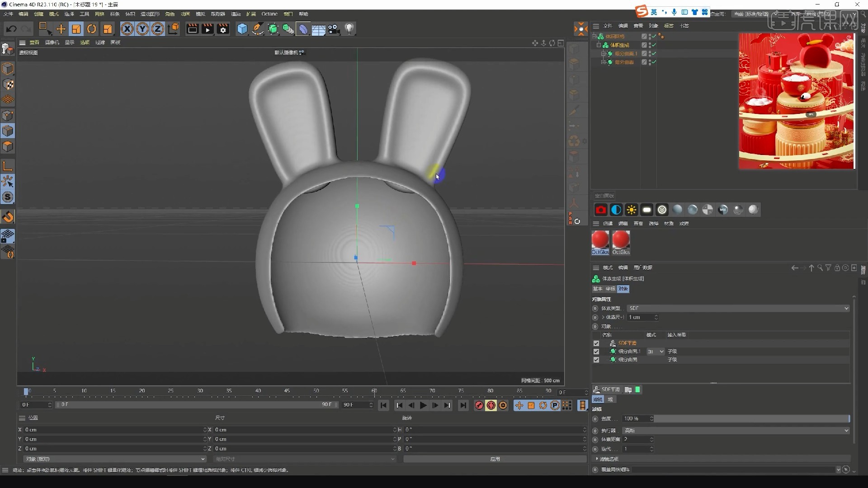Play the animation forward
Image resolution: width=868 pixels, height=488 pixels.
423,405
